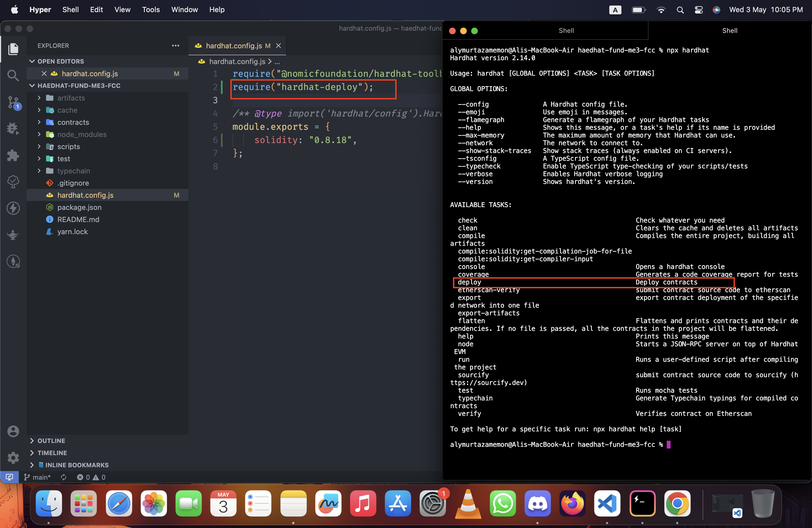Open Hyper terminal from the Dock
Screen dimensions: 812x528
(642, 503)
